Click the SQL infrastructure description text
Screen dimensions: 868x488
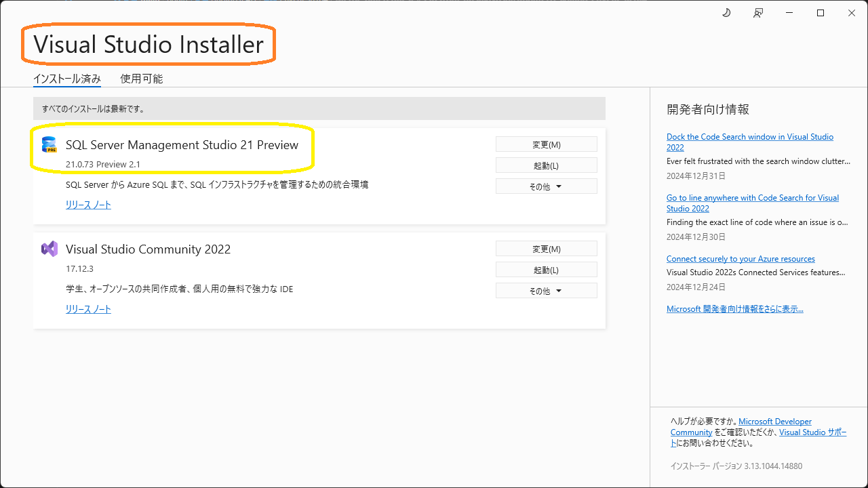217,184
